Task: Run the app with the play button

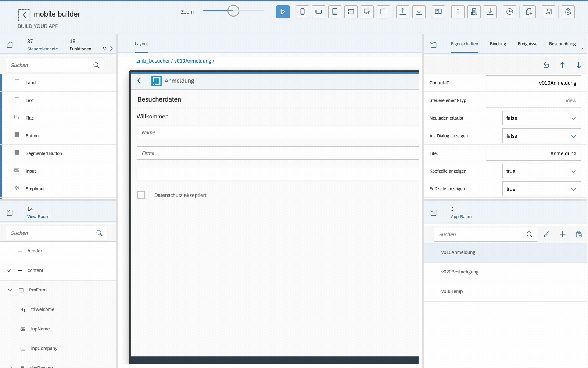Action: pos(283,12)
